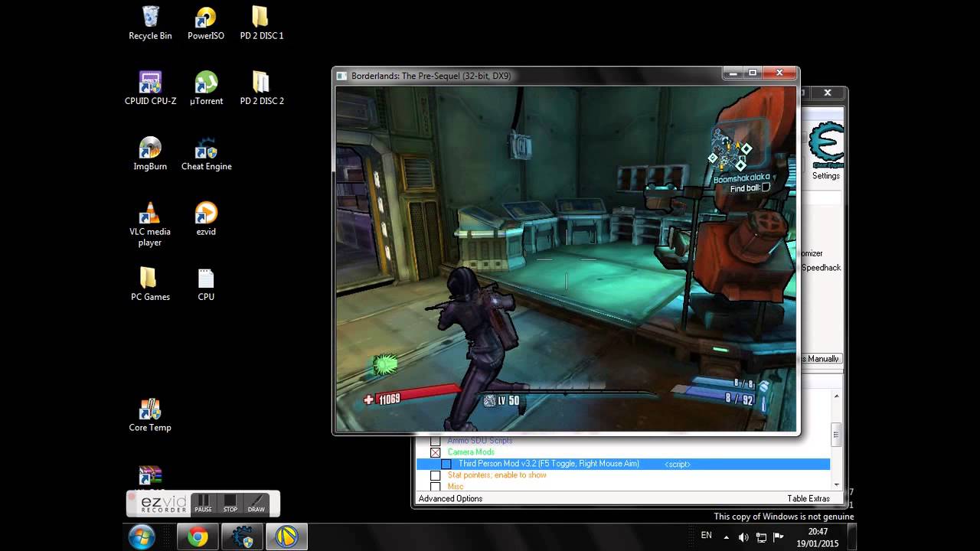Open the Action Center flag icon
The image size is (980, 551).
(x=779, y=537)
